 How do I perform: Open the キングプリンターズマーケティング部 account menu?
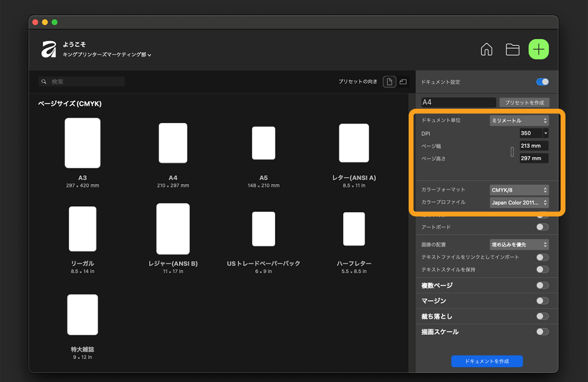click(x=107, y=55)
